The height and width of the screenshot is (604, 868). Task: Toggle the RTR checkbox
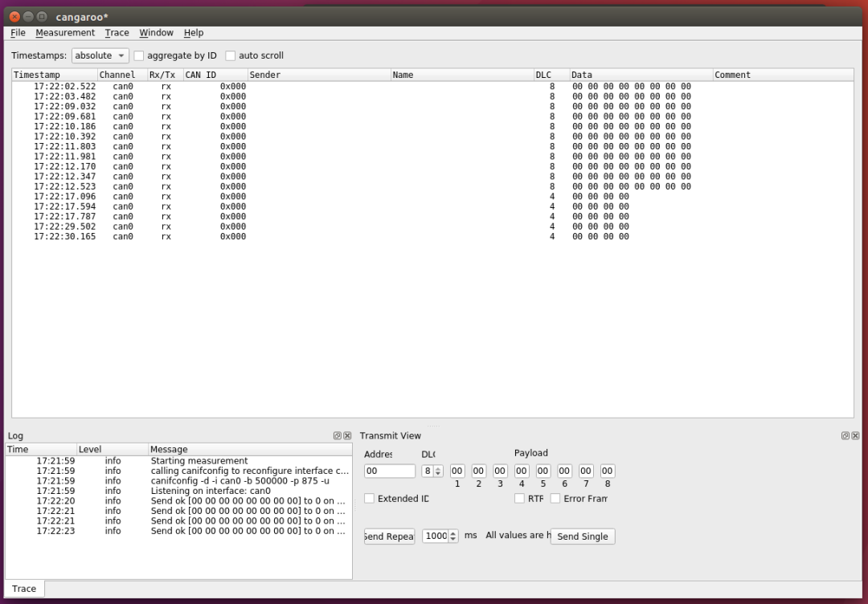519,498
